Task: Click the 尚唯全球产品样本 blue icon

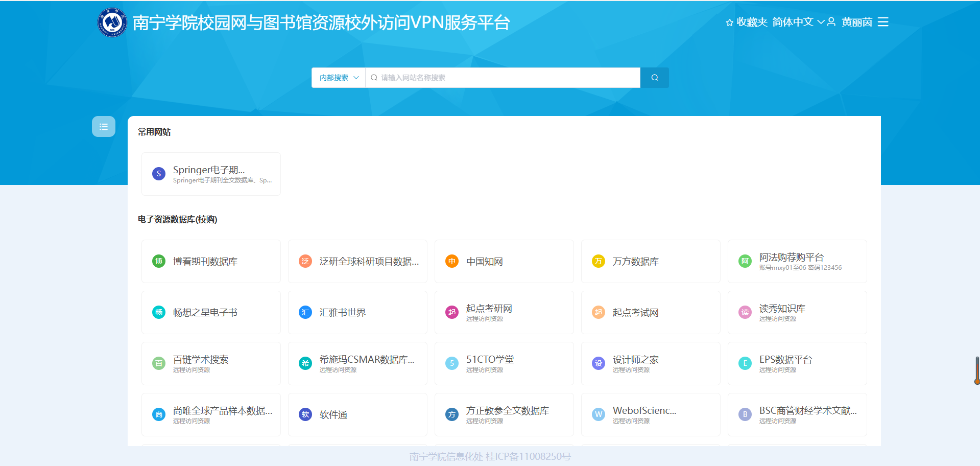Action: coord(159,414)
